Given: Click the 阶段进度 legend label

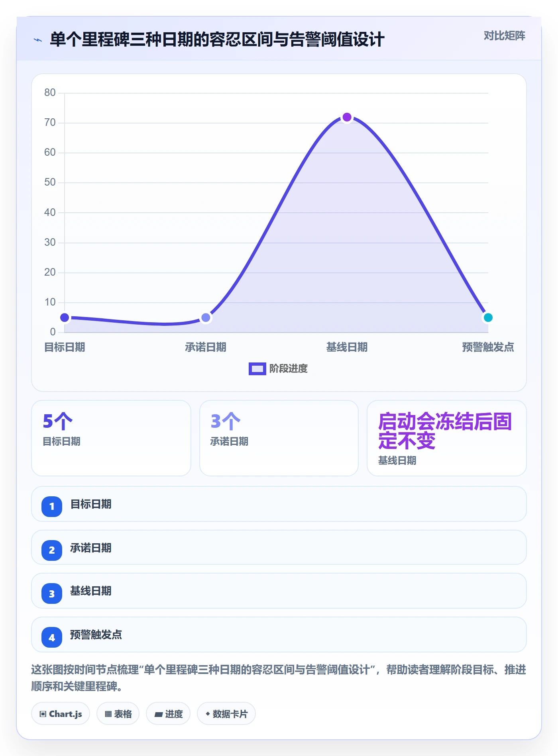Looking at the screenshot, I should 289,369.
